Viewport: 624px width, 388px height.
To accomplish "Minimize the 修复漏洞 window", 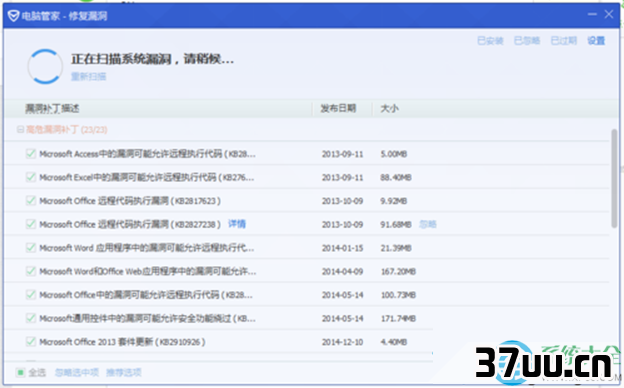I will pos(592,14).
